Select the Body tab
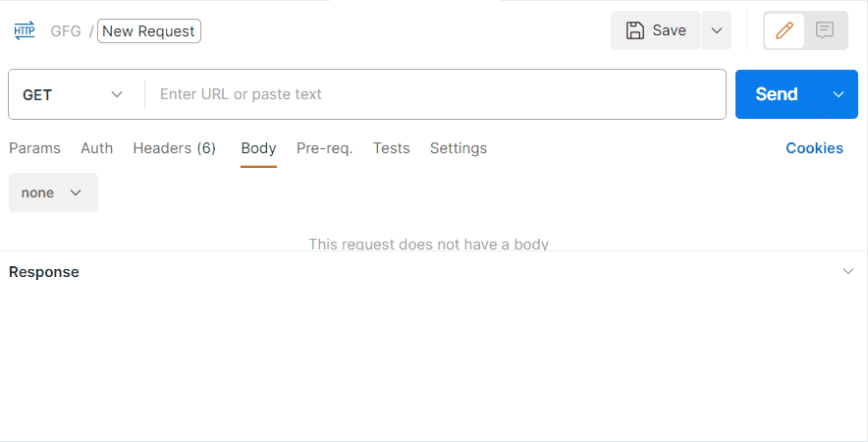Screen dimensions: 868x442 (x=258, y=148)
